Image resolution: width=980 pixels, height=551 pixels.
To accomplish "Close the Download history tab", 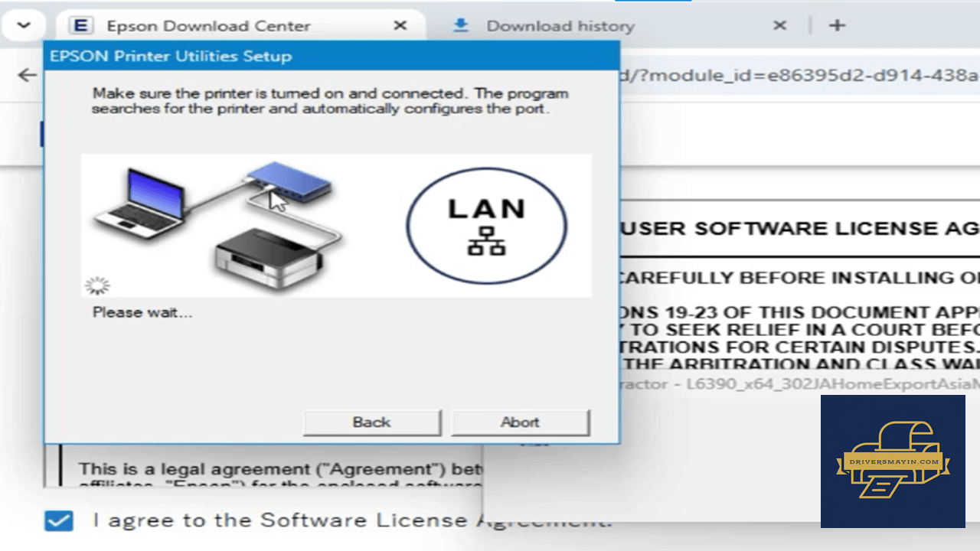I will click(x=779, y=26).
